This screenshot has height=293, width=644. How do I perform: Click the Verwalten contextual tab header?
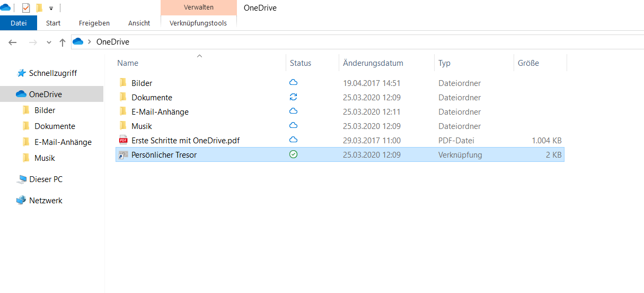coord(198,7)
